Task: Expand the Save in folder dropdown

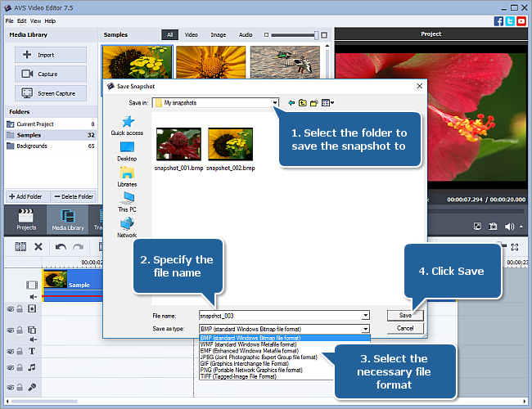Action: (275, 103)
